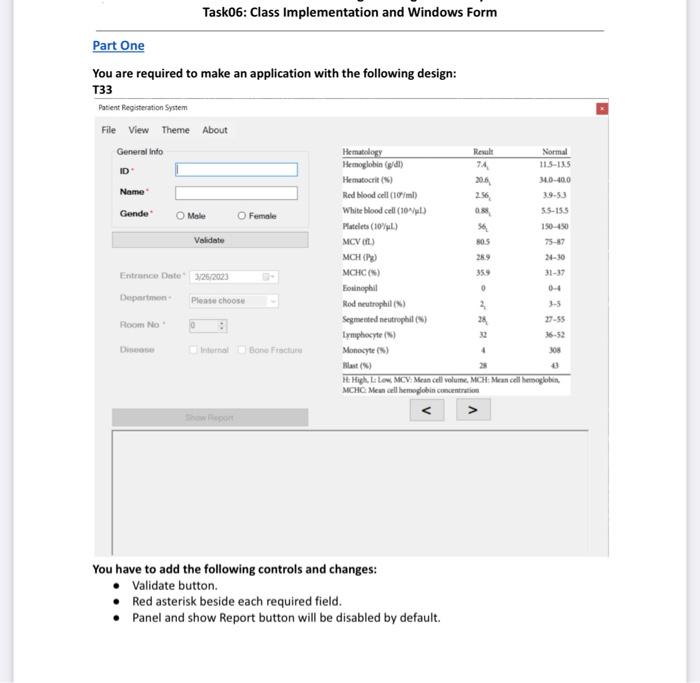Click the ID text field
Viewport: 700px width, 683px height.
[236, 170]
